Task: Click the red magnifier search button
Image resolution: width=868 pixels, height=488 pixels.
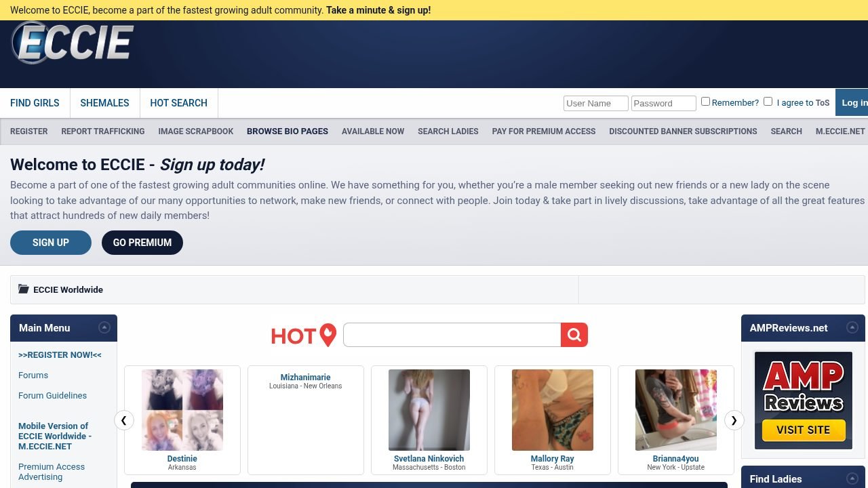Action: [574, 335]
